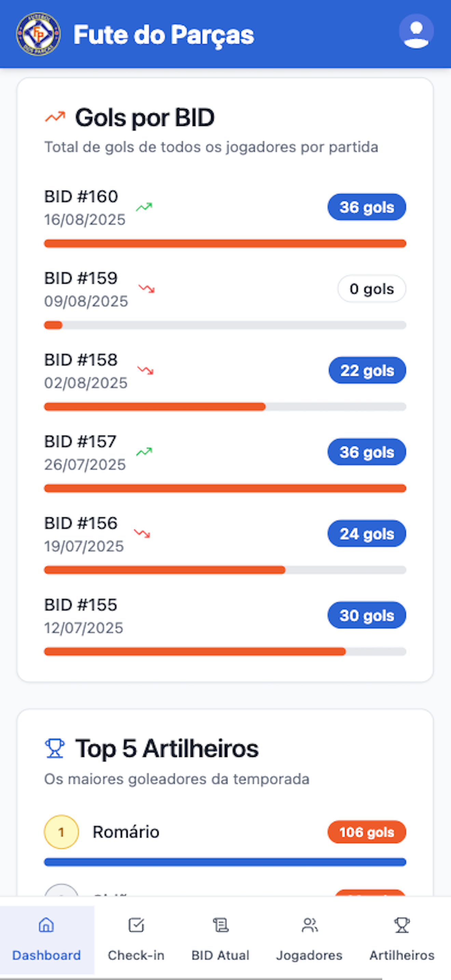Click the red downward trend icon for BID #156

(x=142, y=533)
